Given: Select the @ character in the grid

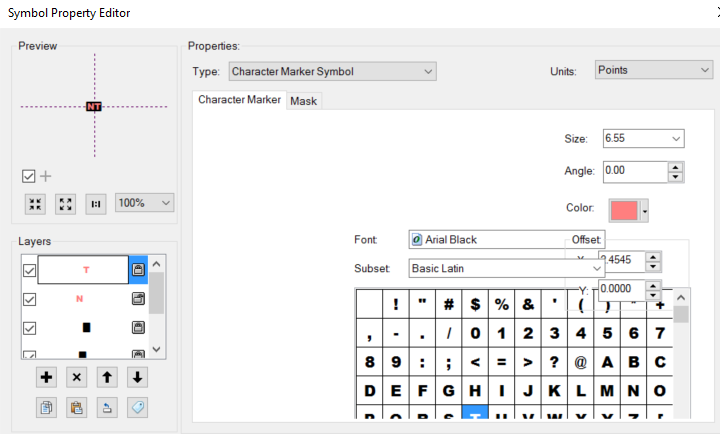Looking at the screenshot, I should click(x=580, y=362).
